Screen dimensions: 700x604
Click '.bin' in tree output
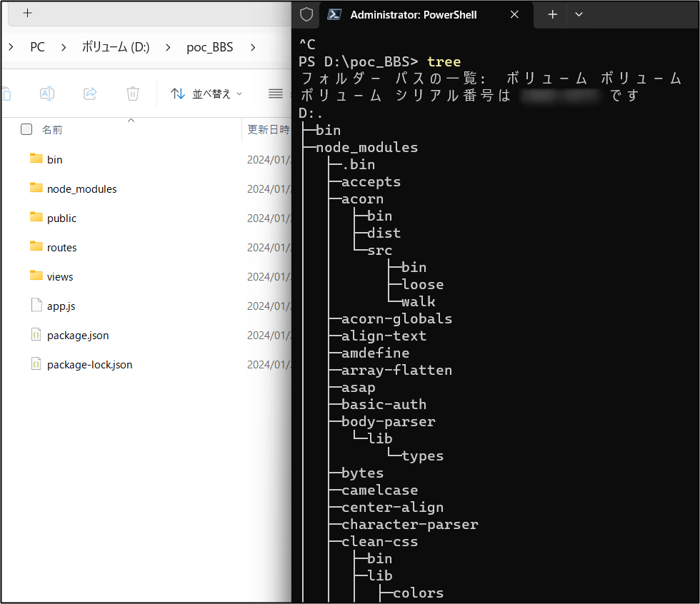point(359,165)
